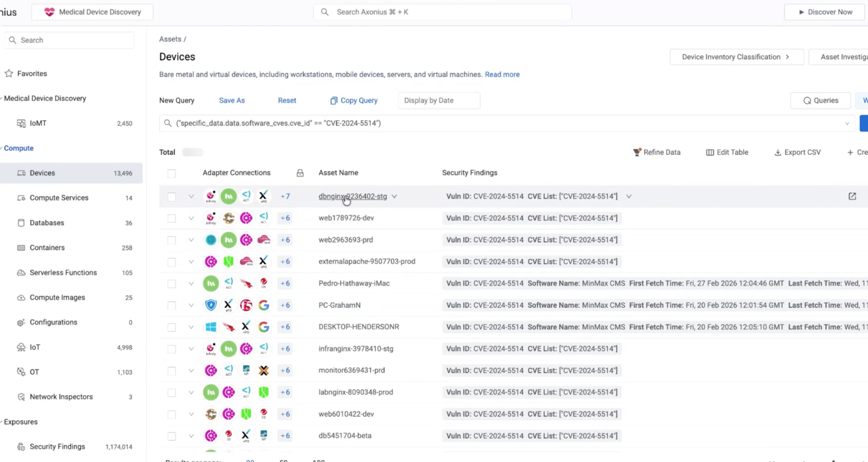Open Devices in the sidebar

pyautogui.click(x=71, y=173)
